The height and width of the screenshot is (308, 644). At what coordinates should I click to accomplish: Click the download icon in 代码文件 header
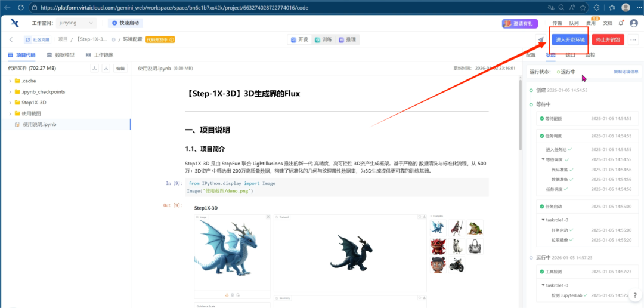pyautogui.click(x=106, y=68)
